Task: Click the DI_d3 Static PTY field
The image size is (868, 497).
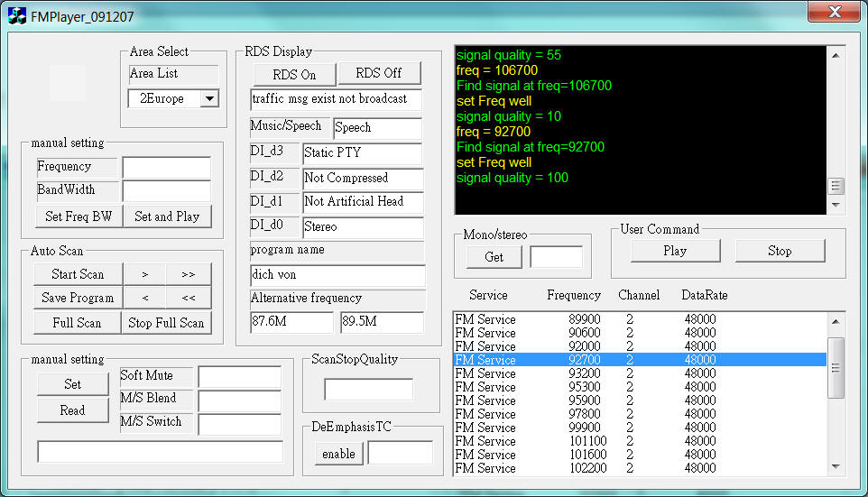Action: [363, 153]
